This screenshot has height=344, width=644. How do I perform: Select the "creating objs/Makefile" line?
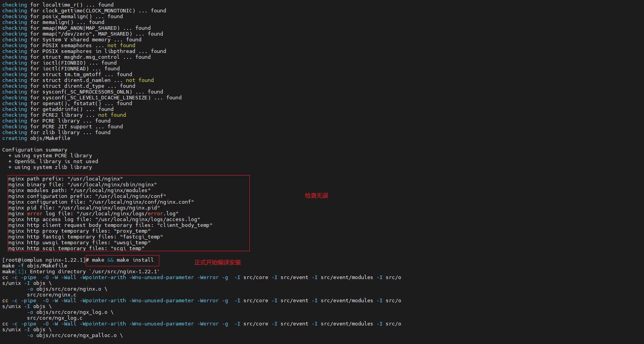[36, 138]
